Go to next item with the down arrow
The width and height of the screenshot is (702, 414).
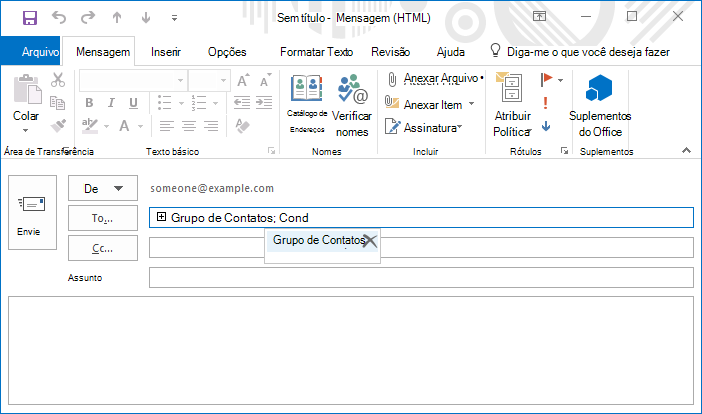tap(146, 17)
